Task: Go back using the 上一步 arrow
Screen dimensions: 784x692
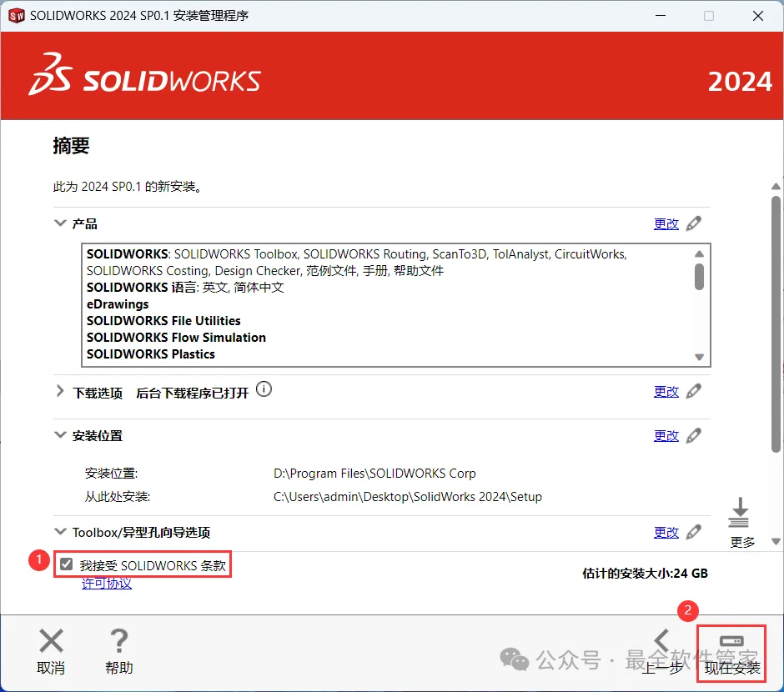Action: pyautogui.click(x=662, y=640)
